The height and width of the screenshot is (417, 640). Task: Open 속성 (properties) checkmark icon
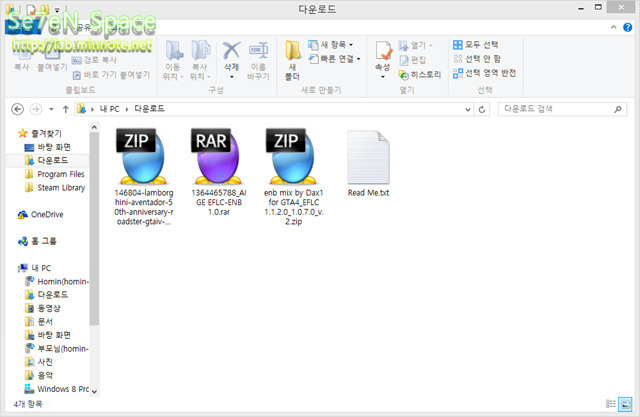[384, 51]
